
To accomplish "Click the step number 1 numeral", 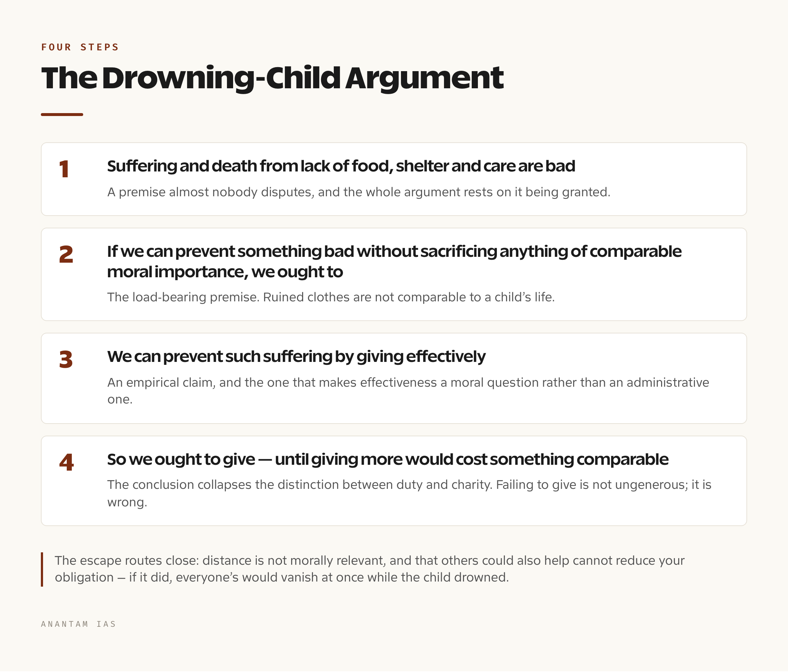I will [64, 169].
